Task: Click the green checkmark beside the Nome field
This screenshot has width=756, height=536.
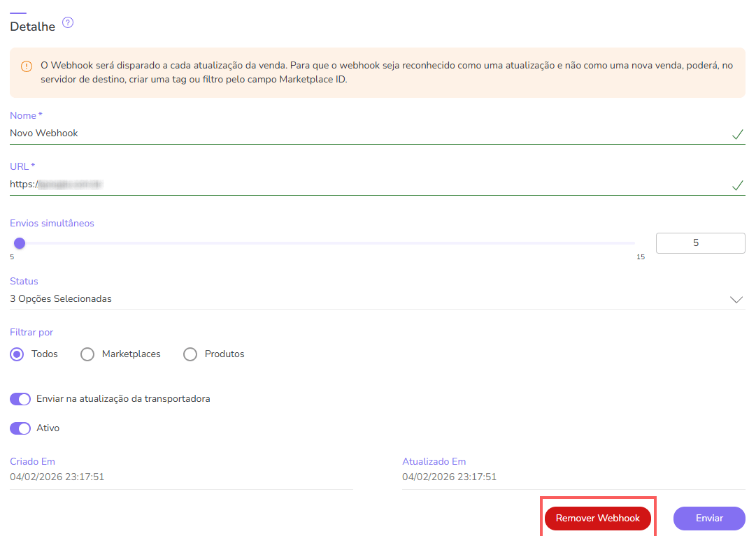Action: coord(738,134)
